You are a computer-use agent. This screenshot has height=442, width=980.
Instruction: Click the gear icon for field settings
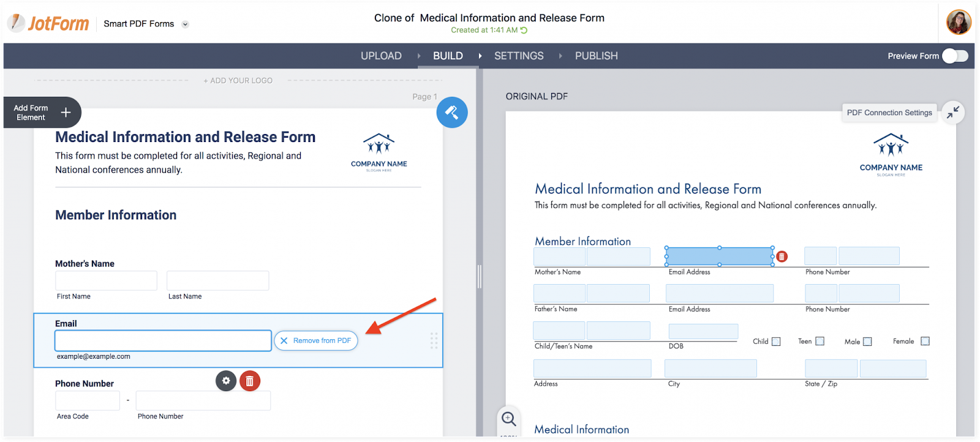(x=226, y=381)
